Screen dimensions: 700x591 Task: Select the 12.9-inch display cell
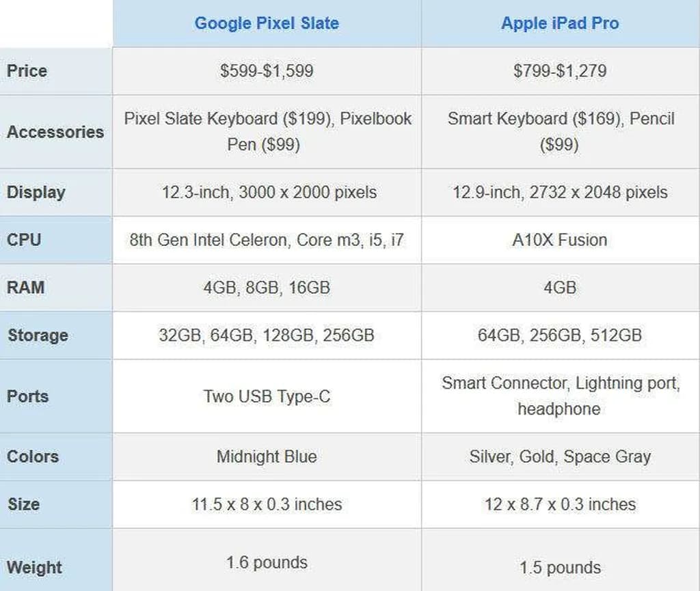[x=560, y=193]
